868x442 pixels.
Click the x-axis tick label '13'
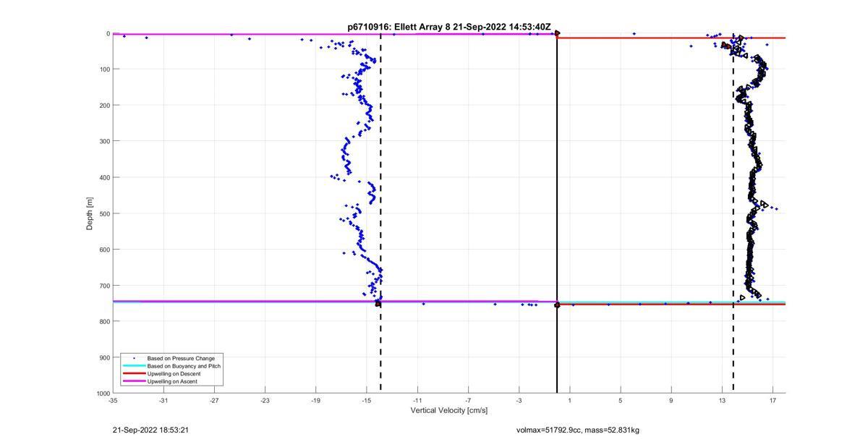pyautogui.click(x=722, y=400)
